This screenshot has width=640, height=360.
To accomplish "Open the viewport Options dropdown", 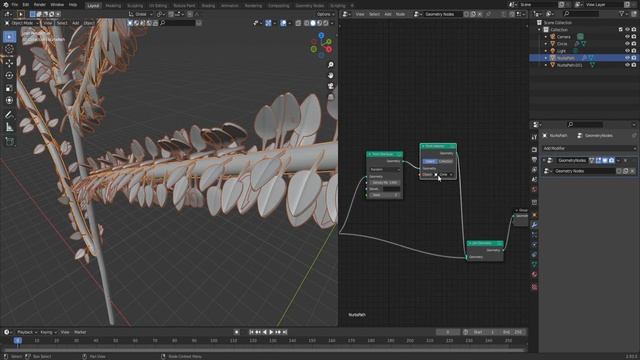I will [325, 14].
